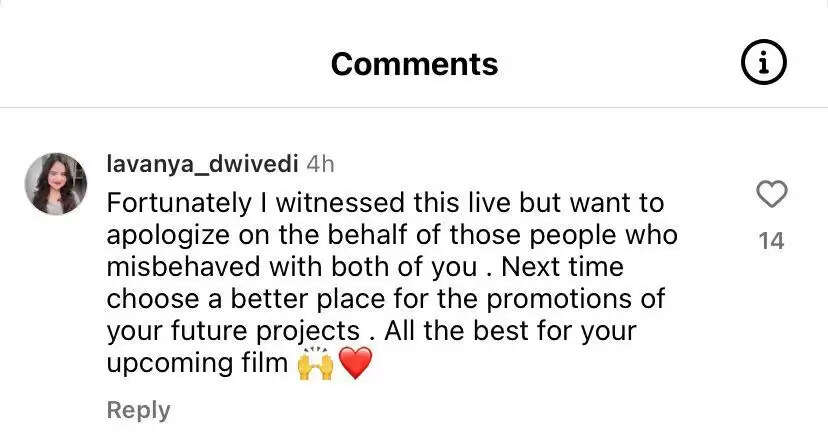Open the info icon in Comments header
The height and width of the screenshot is (436, 828).
[x=764, y=65]
